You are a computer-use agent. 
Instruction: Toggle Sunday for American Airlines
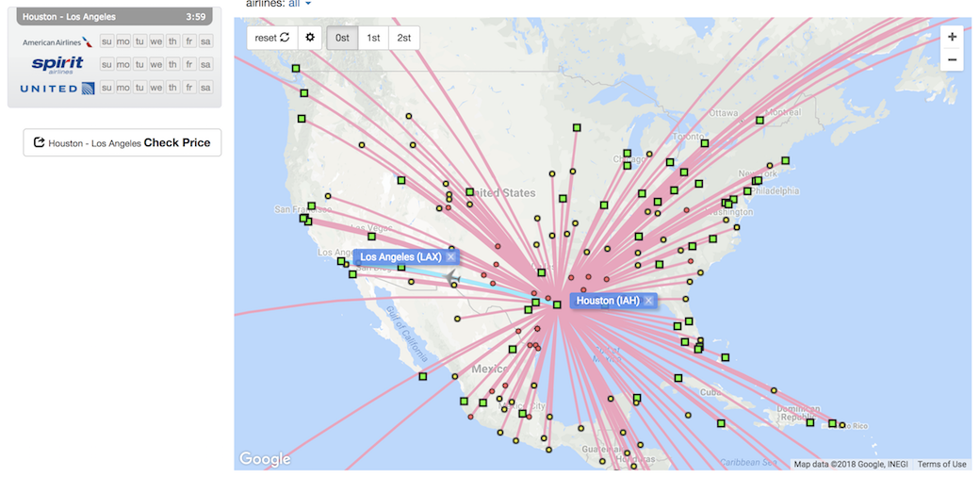(x=106, y=41)
